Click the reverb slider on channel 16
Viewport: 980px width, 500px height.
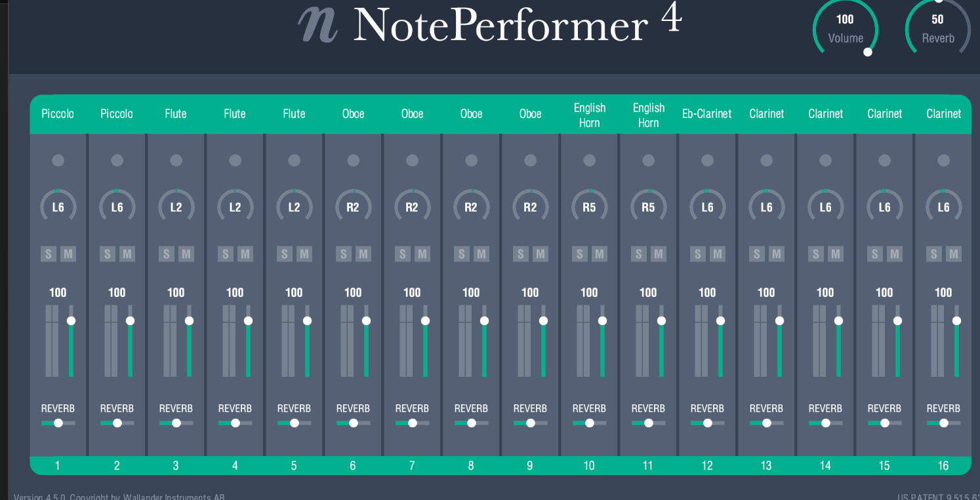pyautogui.click(x=944, y=423)
